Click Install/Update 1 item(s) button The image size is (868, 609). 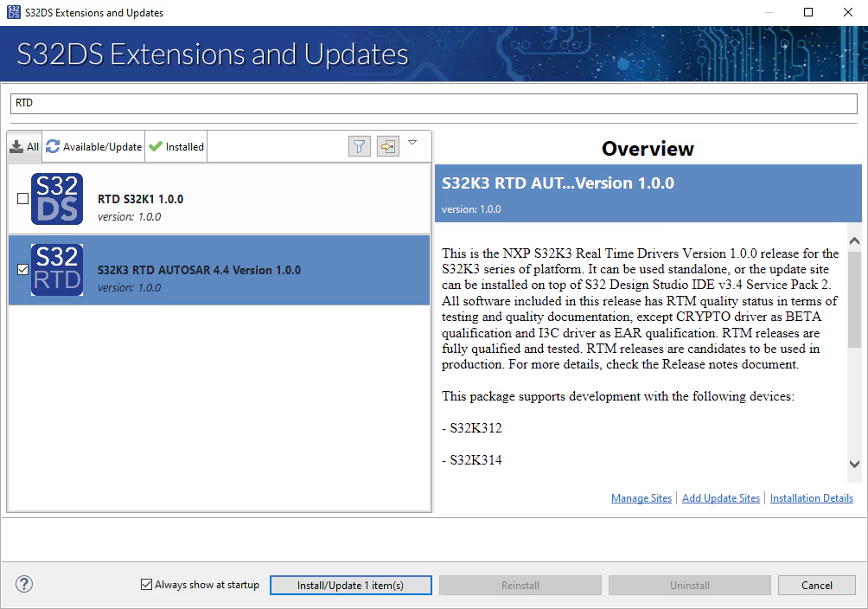pyautogui.click(x=350, y=585)
